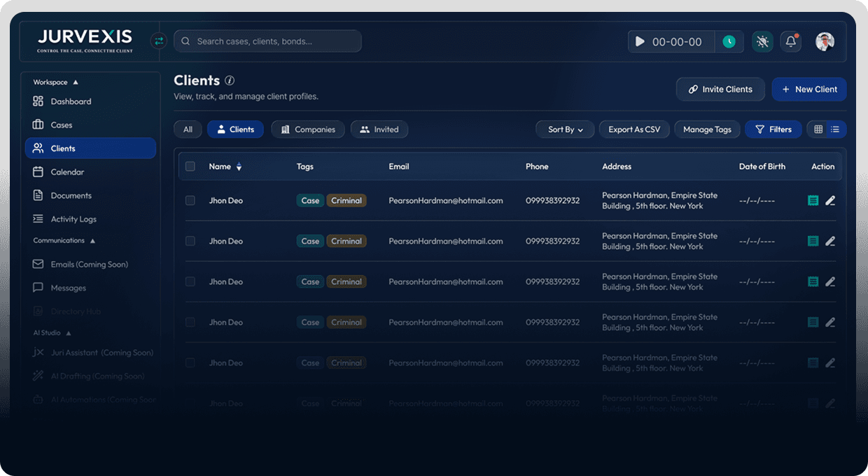Image resolution: width=868 pixels, height=476 pixels.
Task: Edit the fourth Jhon Deo row with the pencil icon
Action: tap(830, 323)
